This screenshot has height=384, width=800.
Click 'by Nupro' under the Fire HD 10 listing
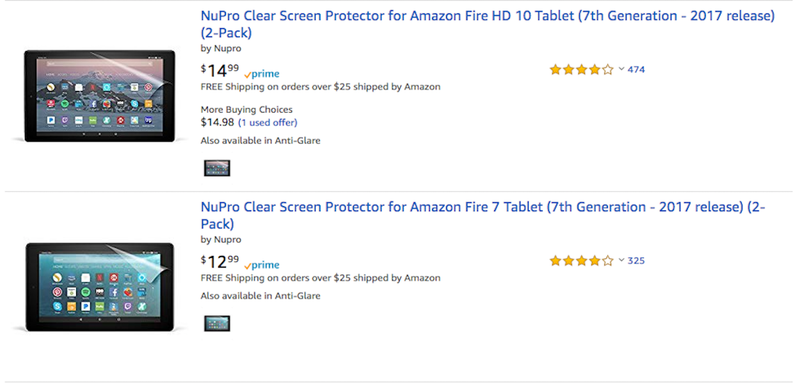221,48
